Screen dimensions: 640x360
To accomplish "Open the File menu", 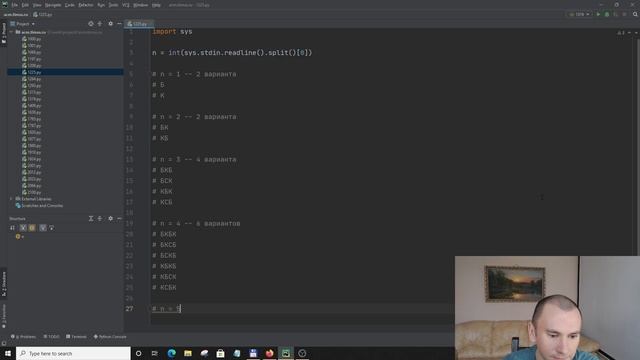I will click(x=15, y=5).
